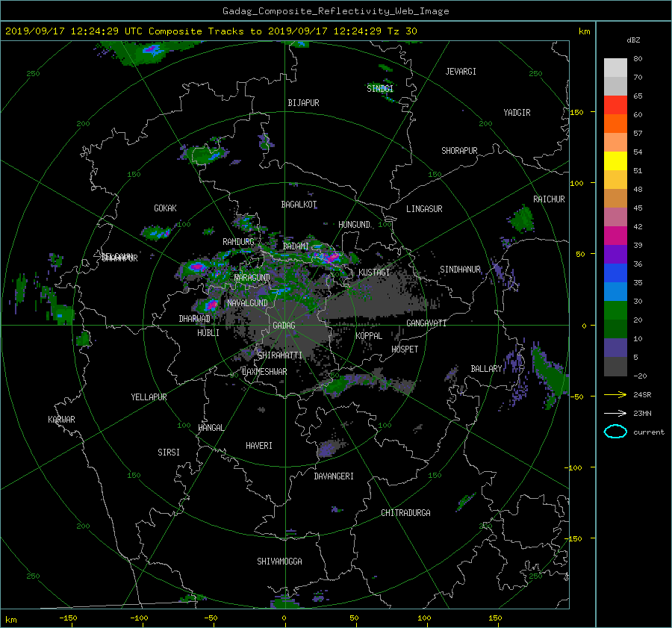The image size is (672, 628).
Task: Click the SHORAPUR city label
Action: click(459, 150)
